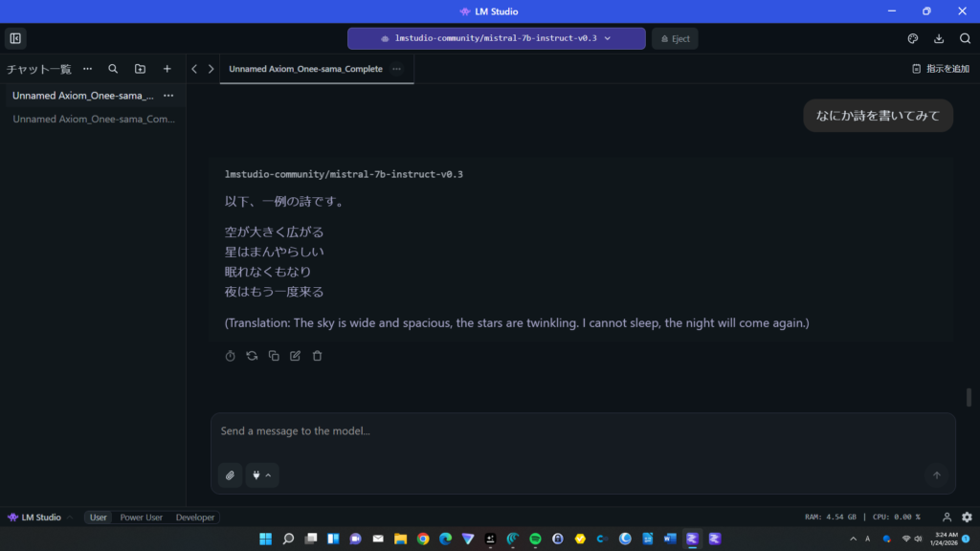The width and height of the screenshot is (980, 551).
Task: Edit the assistant message
Action: (x=296, y=356)
